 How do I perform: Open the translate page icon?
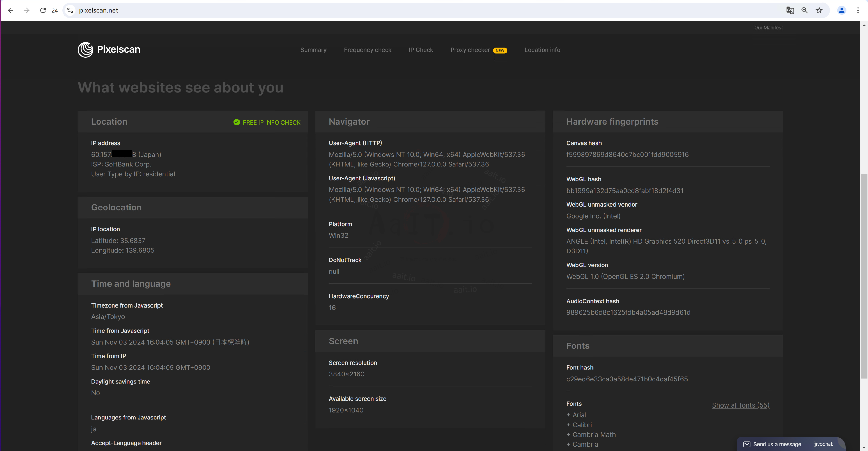[790, 10]
